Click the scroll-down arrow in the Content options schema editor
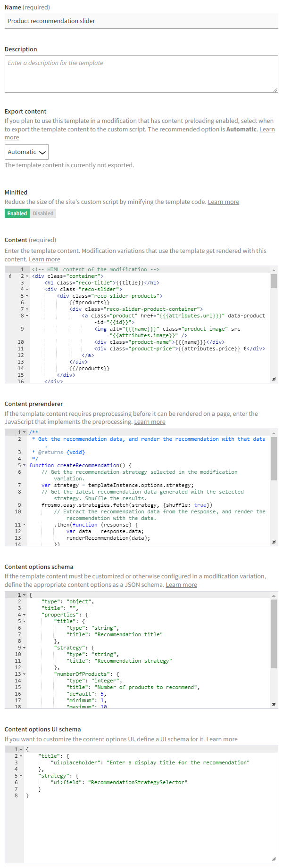The height and width of the screenshot is (868, 283). click(274, 705)
